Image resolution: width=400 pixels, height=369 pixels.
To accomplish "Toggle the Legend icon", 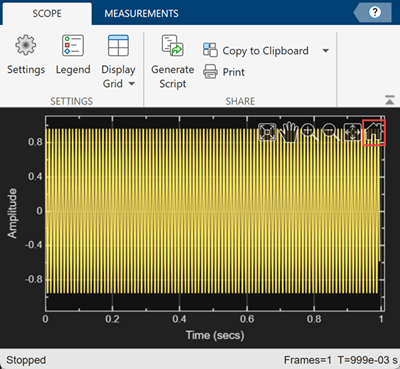I will coord(73,45).
